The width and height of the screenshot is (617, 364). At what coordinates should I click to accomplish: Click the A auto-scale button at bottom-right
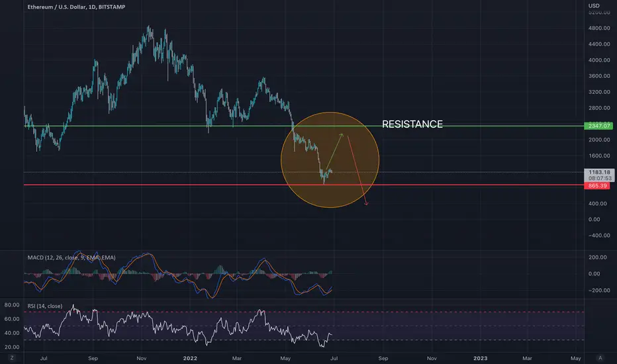tap(600, 357)
